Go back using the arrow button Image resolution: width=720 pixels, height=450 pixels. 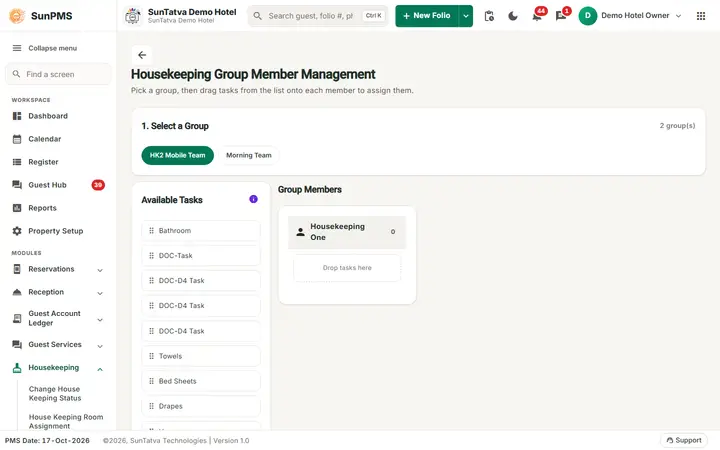point(142,55)
